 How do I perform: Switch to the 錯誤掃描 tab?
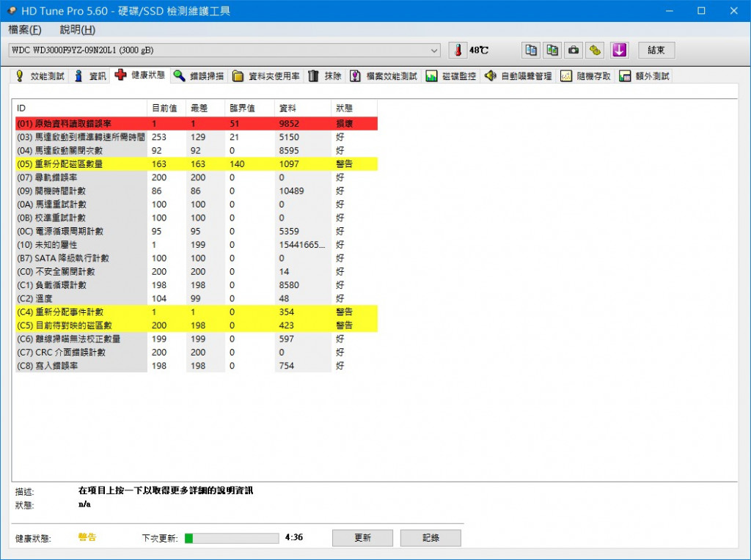[199, 76]
